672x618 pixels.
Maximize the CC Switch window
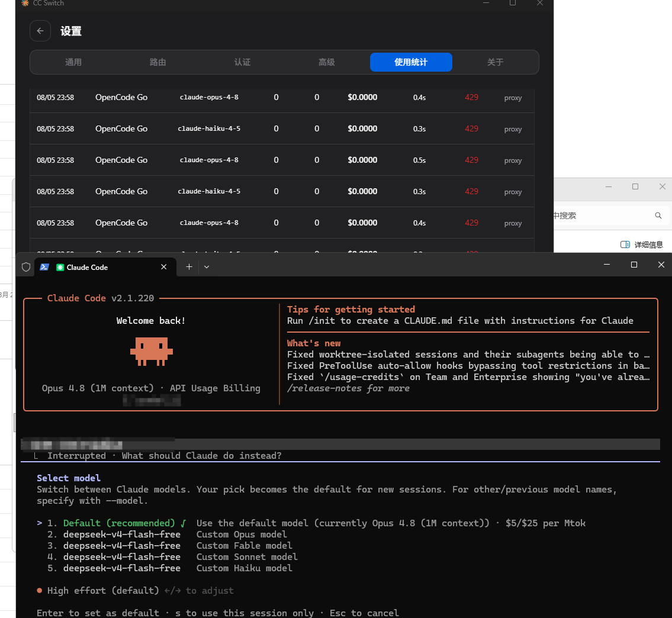point(513,3)
